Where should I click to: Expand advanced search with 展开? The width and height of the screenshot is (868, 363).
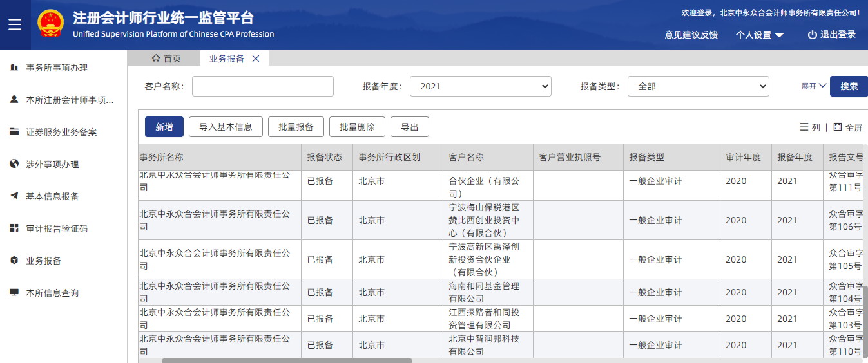pos(814,86)
